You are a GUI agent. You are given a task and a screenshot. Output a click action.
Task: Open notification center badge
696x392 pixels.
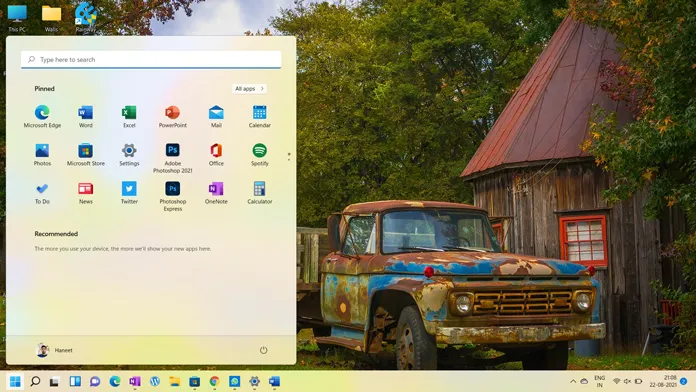point(684,381)
